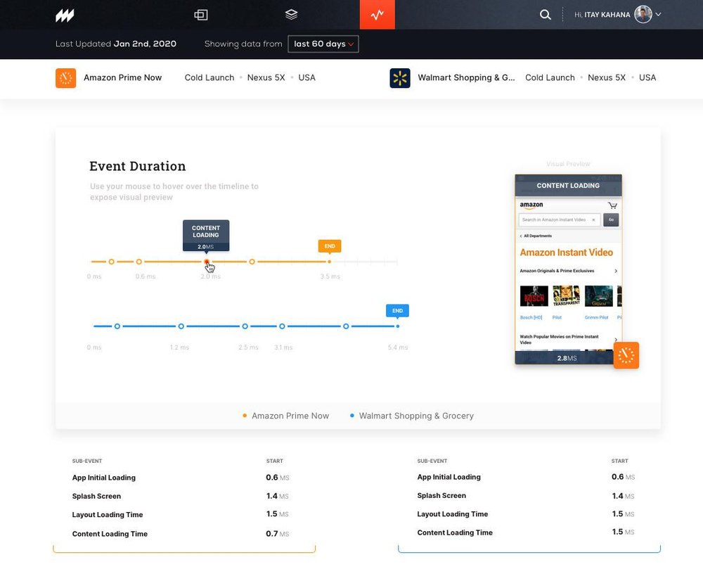Image resolution: width=703 pixels, height=588 pixels.
Task: Click the blue timeline marker at 3.1 ms
Action: pyautogui.click(x=282, y=326)
